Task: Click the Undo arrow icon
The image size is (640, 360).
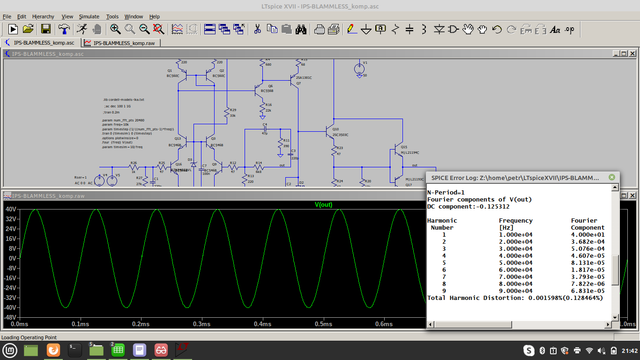Action: pyautogui.click(x=497, y=29)
